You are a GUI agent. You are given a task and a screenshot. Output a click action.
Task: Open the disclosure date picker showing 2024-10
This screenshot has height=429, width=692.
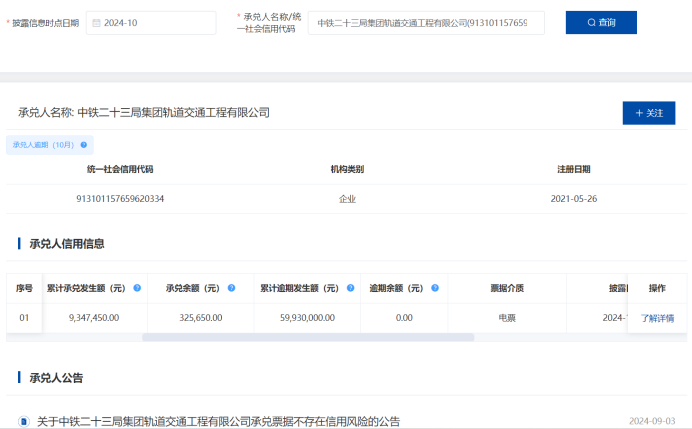(151, 23)
